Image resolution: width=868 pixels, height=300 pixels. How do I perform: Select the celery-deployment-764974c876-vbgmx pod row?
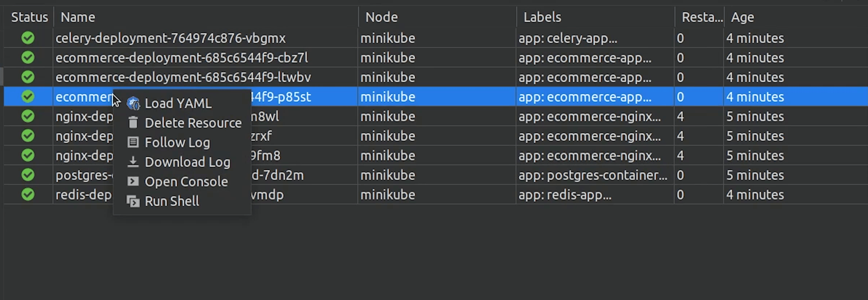point(171,38)
